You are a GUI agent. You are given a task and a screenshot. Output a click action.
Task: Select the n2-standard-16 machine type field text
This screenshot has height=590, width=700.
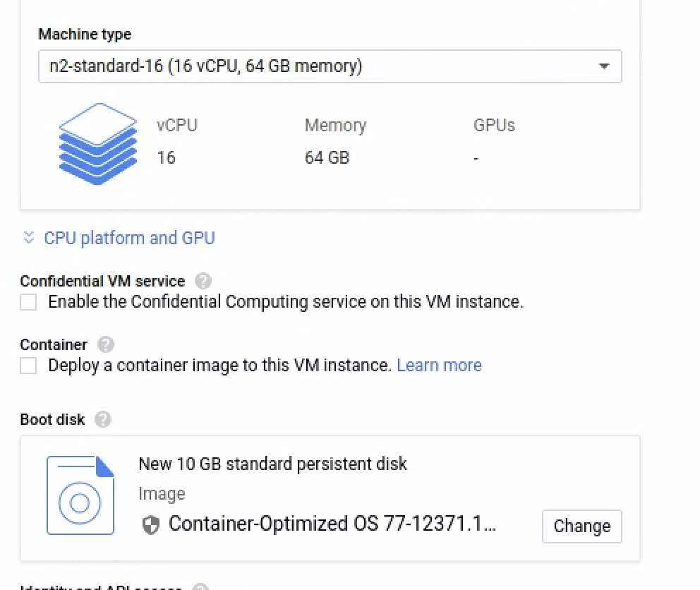(205, 66)
